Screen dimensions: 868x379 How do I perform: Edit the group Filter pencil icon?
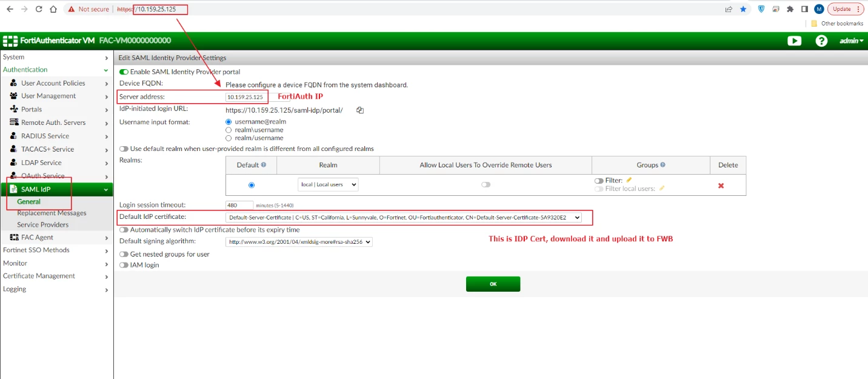(629, 180)
